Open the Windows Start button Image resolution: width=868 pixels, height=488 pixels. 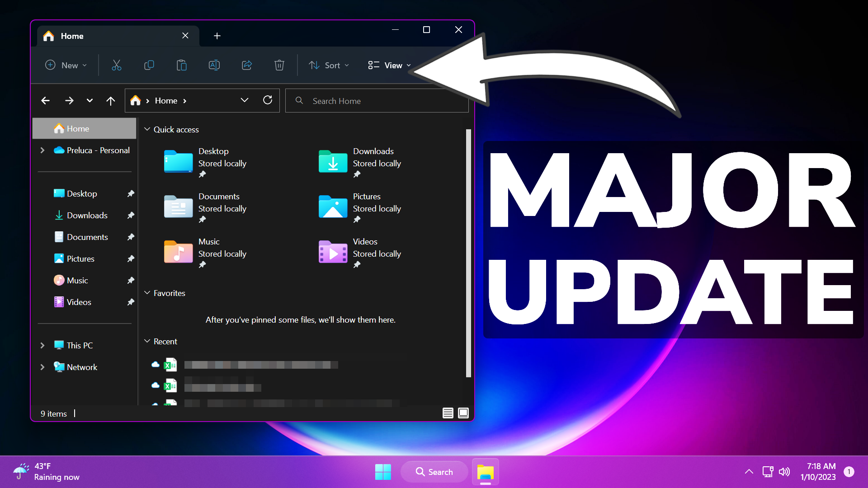[383, 472]
